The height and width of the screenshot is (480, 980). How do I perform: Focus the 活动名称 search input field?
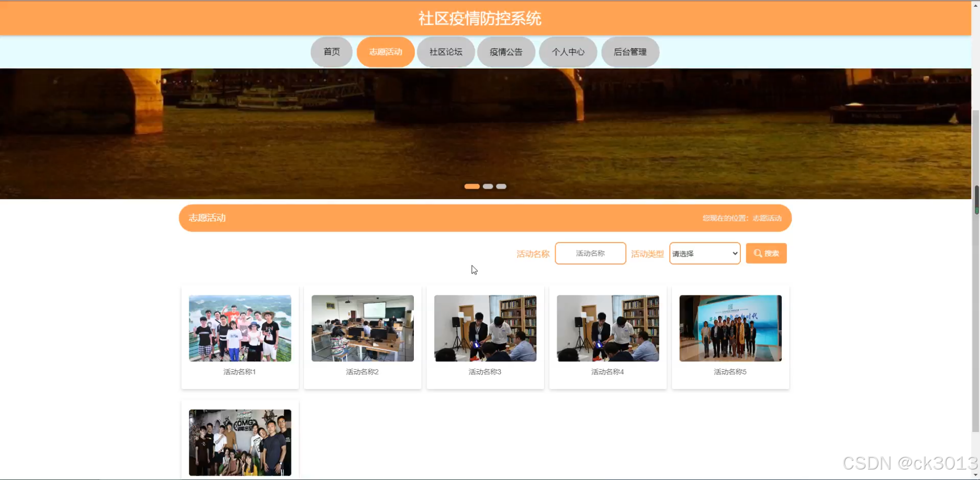tap(590, 253)
